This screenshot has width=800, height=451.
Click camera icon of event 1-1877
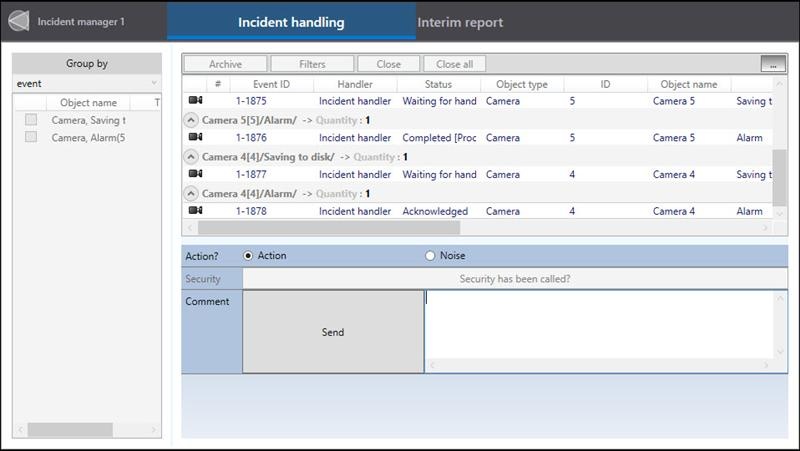tap(195, 173)
